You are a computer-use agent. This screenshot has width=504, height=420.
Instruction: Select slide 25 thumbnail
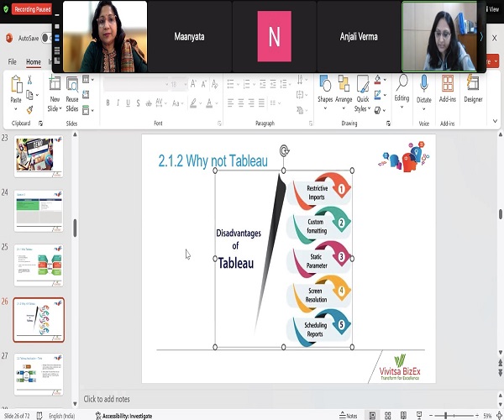[39, 265]
